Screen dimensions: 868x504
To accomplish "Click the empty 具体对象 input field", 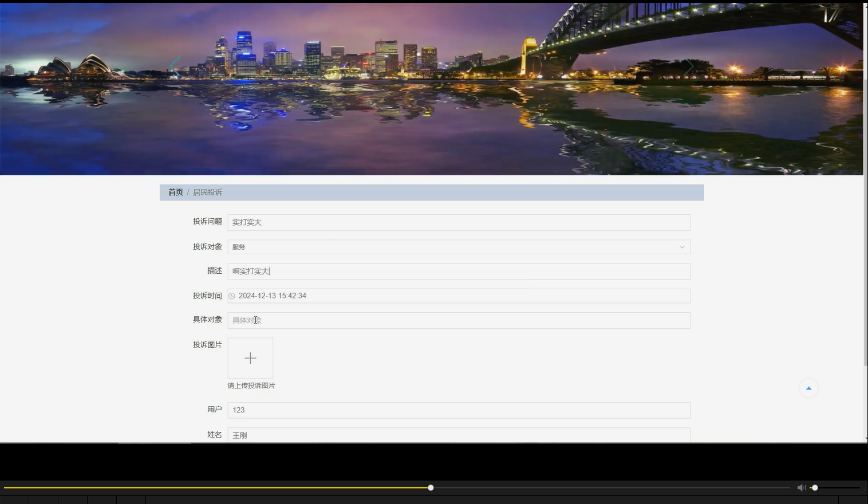I will [x=458, y=320].
